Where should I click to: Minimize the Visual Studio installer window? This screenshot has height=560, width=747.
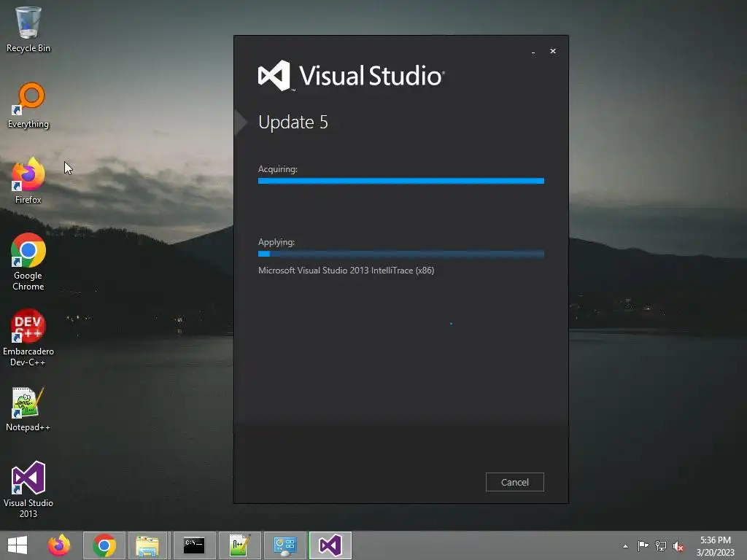(533, 52)
